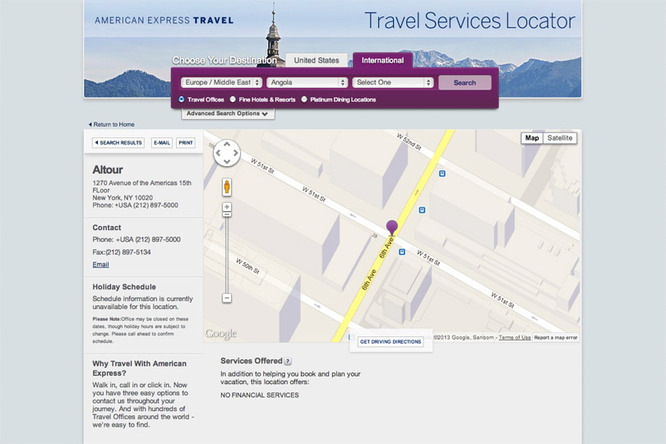The image size is (666, 444).
Task: Zoom out with the map minus button
Action: click(227, 298)
